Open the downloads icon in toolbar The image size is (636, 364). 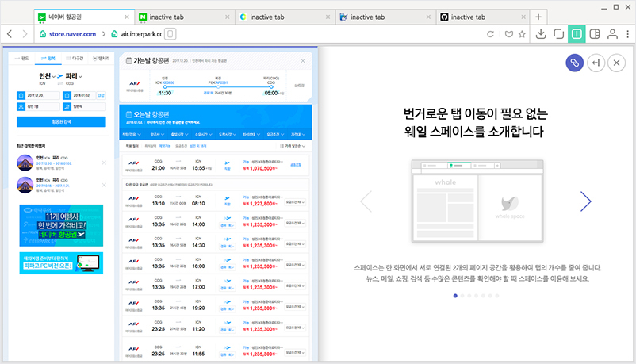click(x=541, y=34)
